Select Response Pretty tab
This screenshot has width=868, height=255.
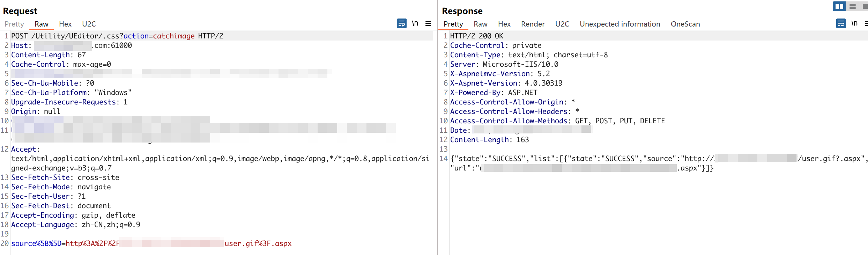point(453,24)
